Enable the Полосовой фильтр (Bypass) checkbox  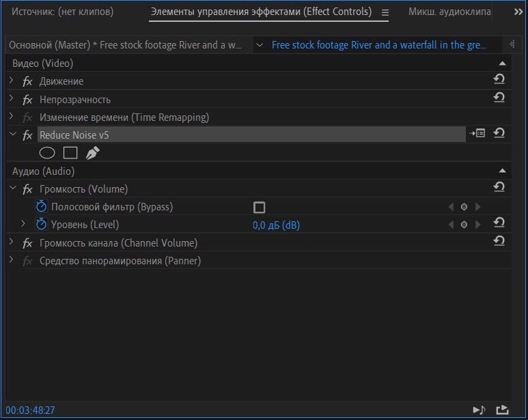click(x=259, y=207)
